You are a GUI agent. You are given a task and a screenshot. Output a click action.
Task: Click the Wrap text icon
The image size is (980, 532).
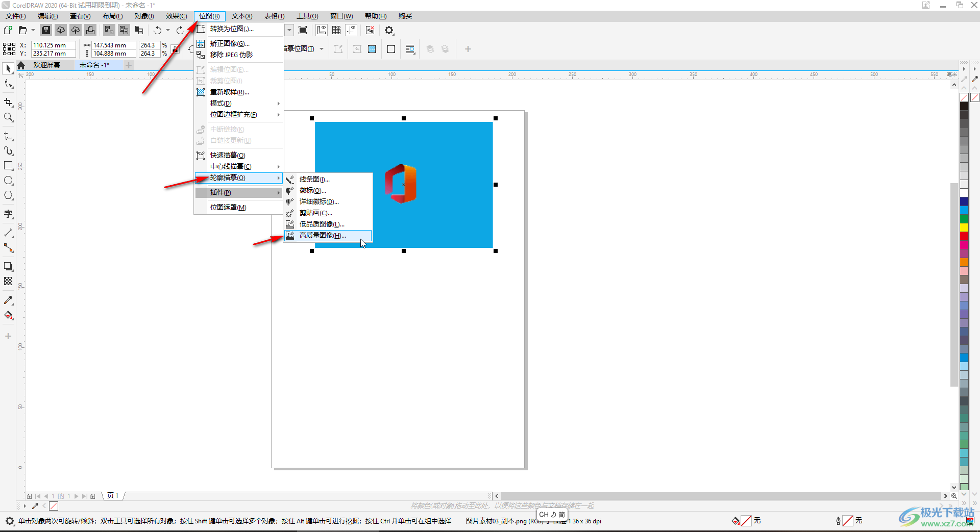click(x=410, y=49)
